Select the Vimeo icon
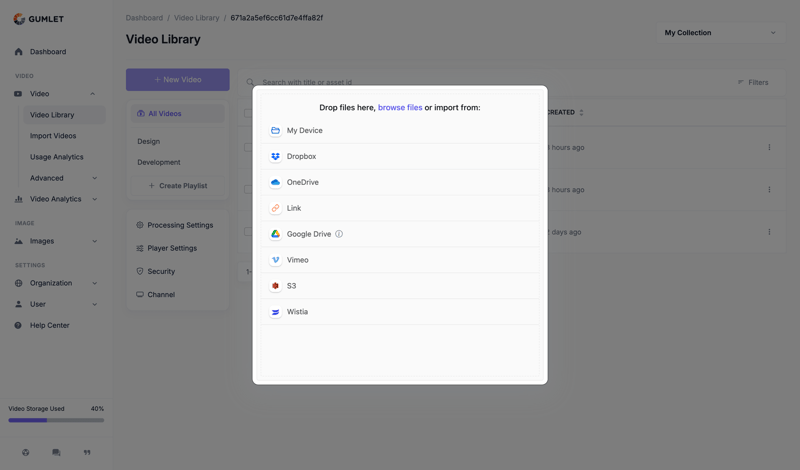 [x=276, y=260]
